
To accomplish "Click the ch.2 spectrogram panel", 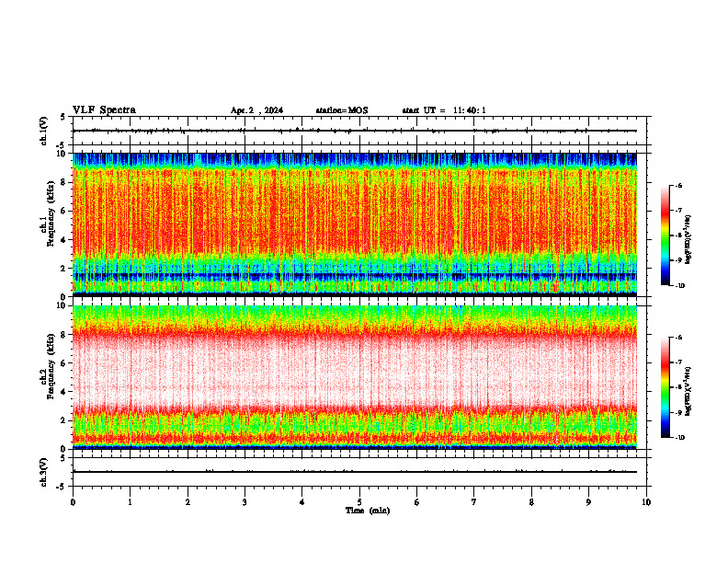I will 355,377.
